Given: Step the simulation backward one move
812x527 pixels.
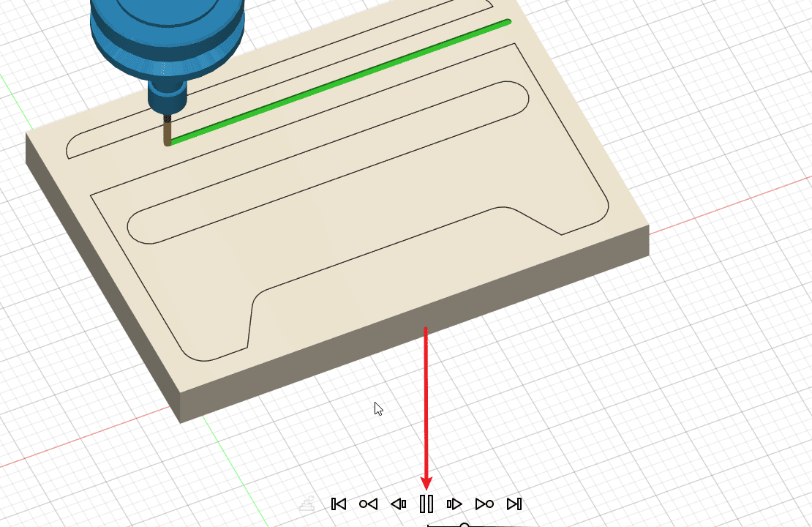Looking at the screenshot, I should point(398,504).
